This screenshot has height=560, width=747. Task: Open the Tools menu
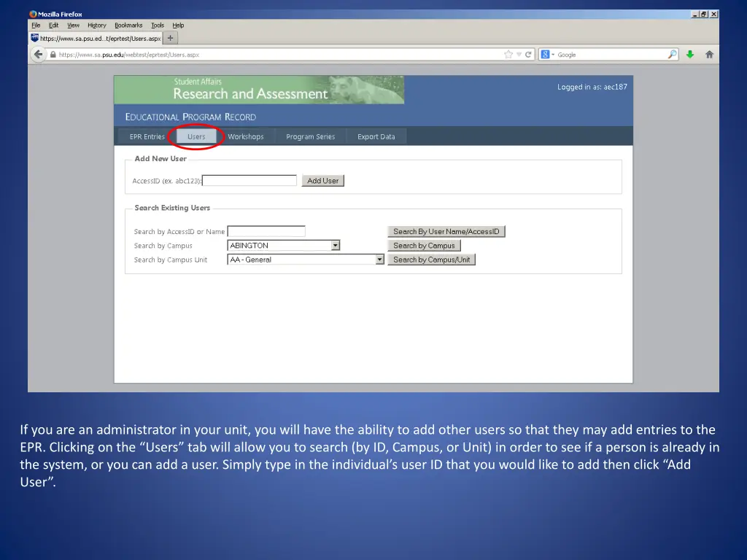(158, 26)
